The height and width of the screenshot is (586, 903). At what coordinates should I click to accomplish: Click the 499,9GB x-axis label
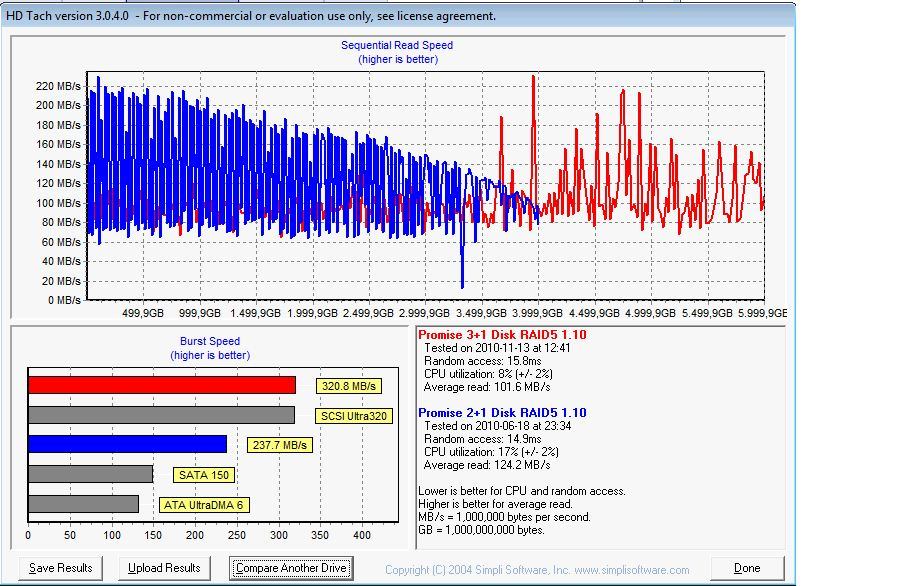(143, 313)
